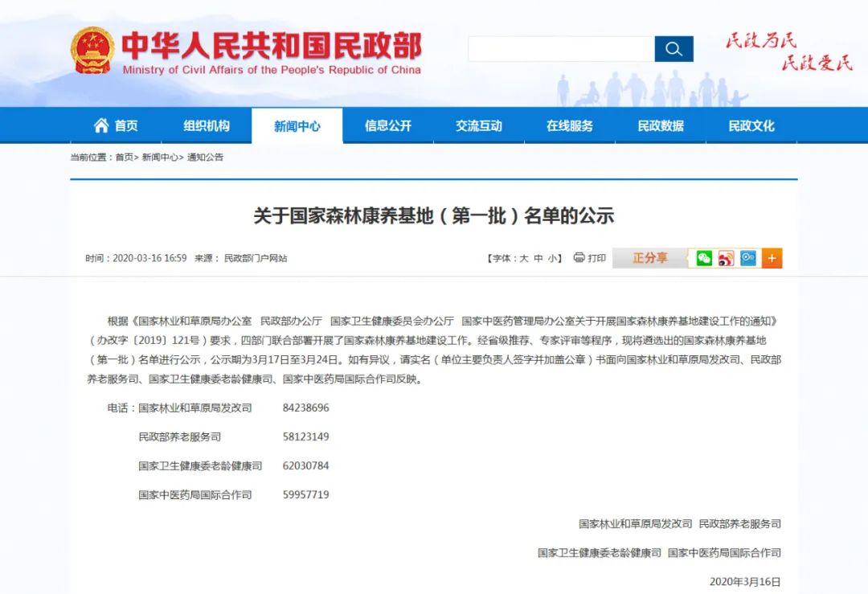868x594 pixels.
Task: Click the home icon in navigation
Action: pyautogui.click(x=100, y=125)
